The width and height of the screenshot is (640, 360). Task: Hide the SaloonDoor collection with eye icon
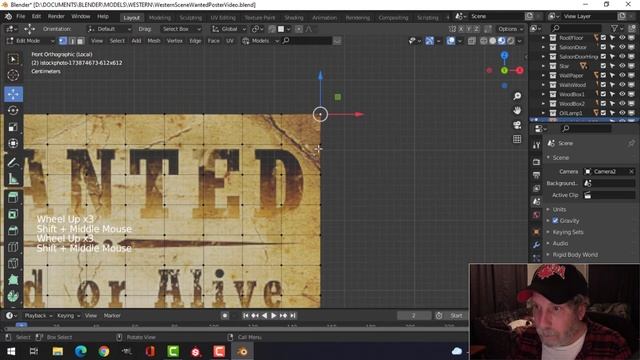pyautogui.click(x=622, y=47)
